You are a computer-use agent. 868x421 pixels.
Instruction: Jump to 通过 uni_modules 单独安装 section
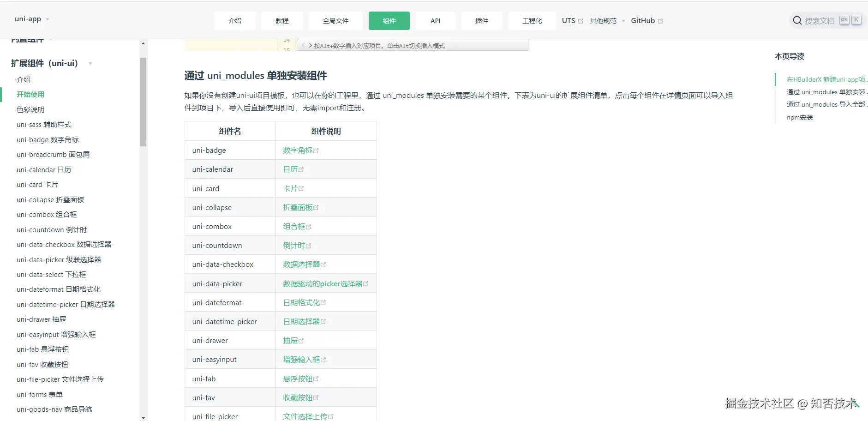click(x=827, y=92)
